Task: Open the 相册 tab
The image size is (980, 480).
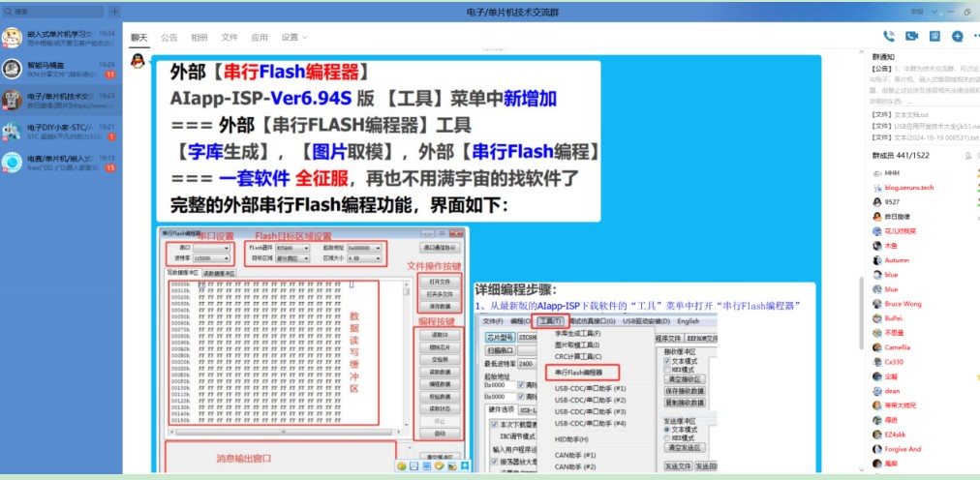Action: click(199, 38)
